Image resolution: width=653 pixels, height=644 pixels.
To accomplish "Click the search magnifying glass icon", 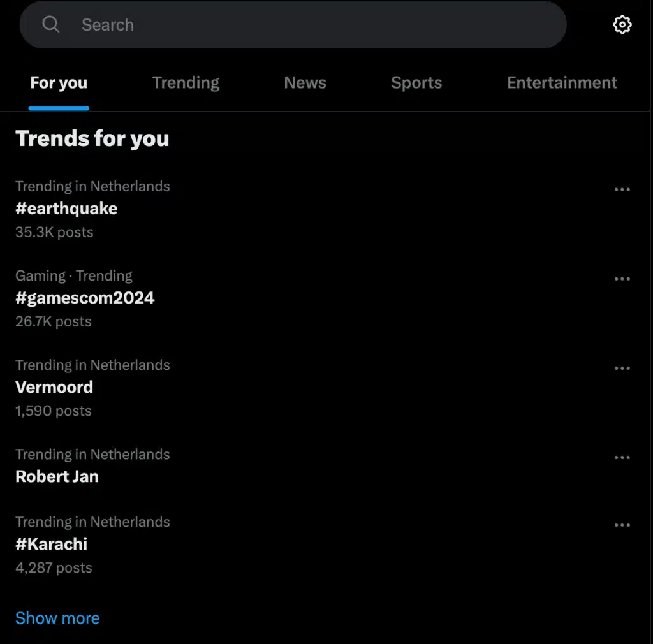I will (x=51, y=24).
